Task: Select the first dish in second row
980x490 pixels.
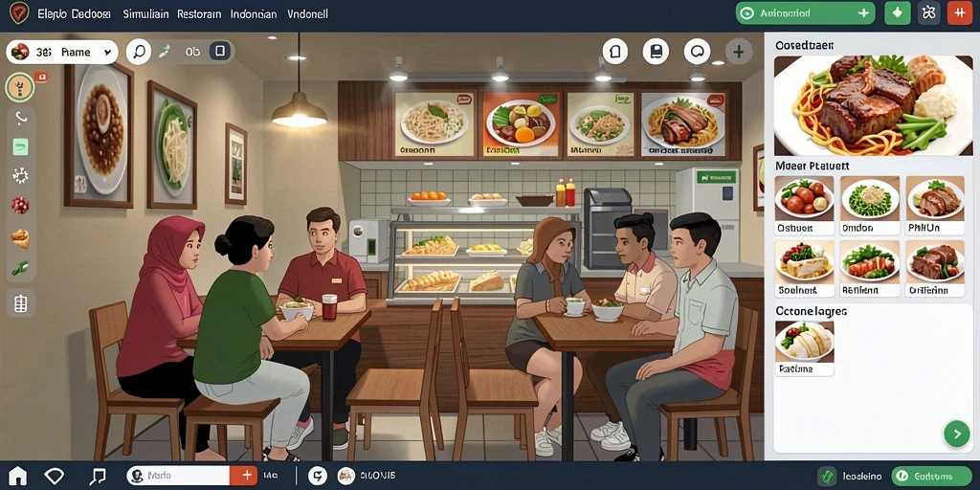Action: pyautogui.click(x=804, y=269)
